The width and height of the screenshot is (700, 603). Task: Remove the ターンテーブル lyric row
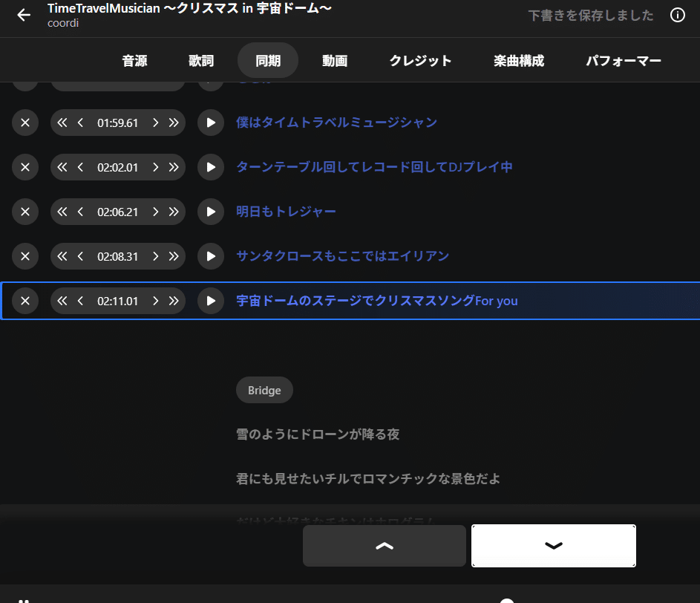[x=25, y=167]
